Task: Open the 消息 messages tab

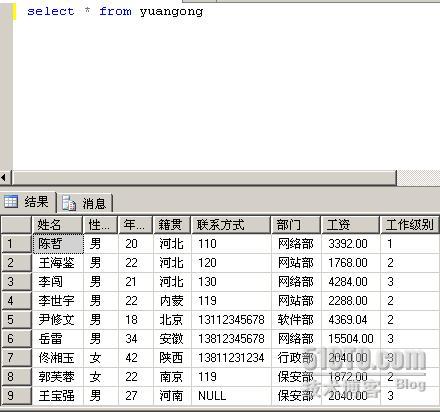Action: tap(85, 203)
